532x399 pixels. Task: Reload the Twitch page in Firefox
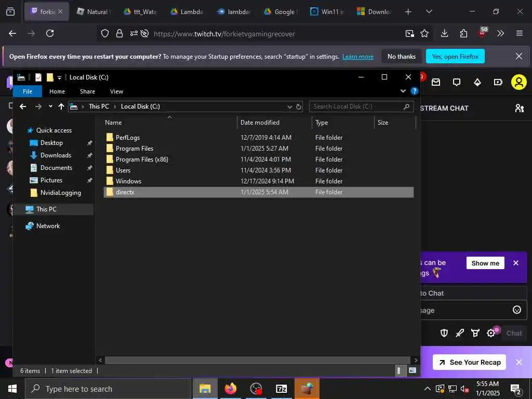(x=50, y=33)
